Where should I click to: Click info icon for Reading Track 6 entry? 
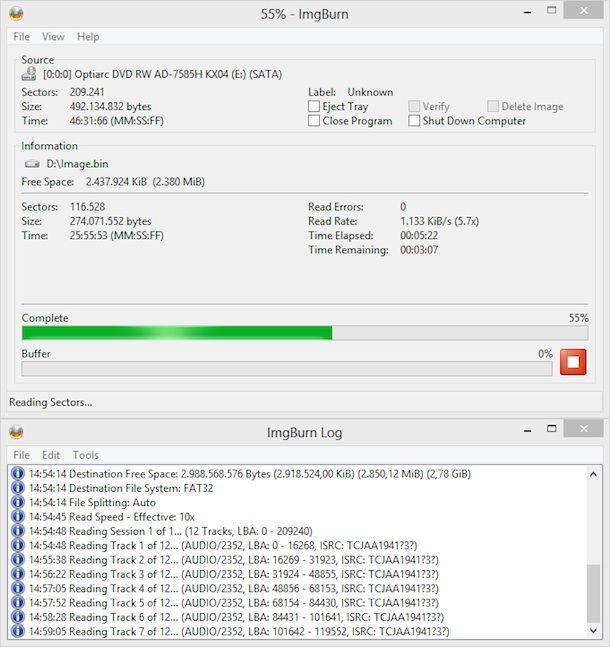click(17, 617)
